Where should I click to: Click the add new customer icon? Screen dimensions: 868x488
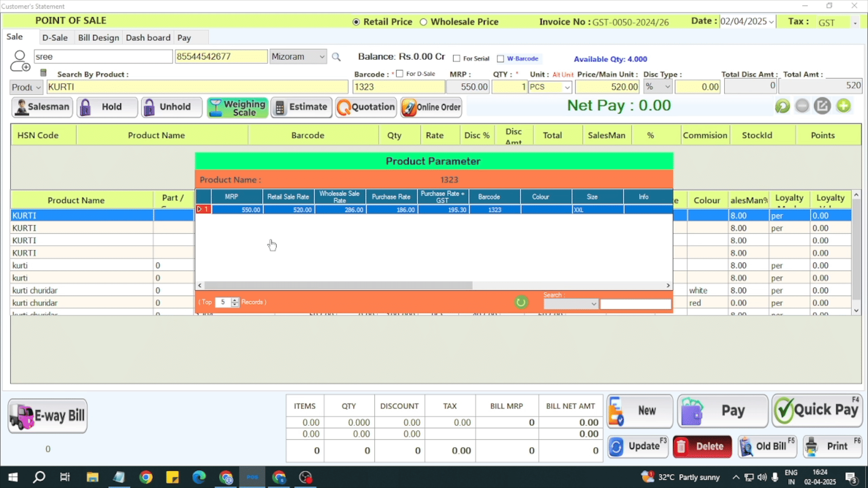20,61
